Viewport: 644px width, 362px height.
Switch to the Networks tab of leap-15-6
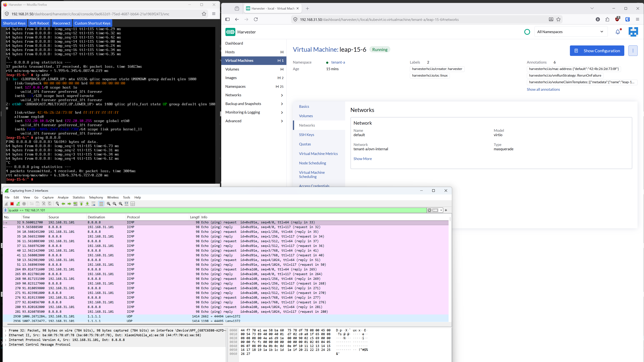[307, 125]
